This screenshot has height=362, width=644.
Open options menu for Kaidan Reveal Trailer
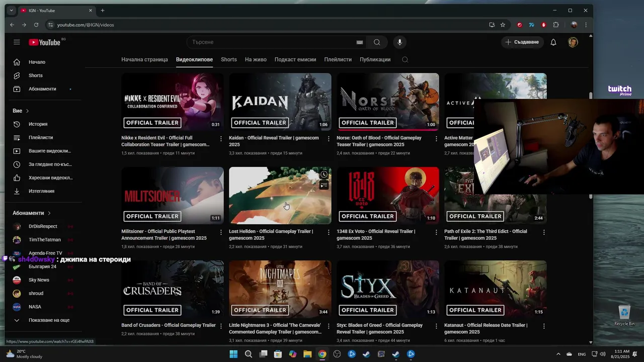pos(329,139)
